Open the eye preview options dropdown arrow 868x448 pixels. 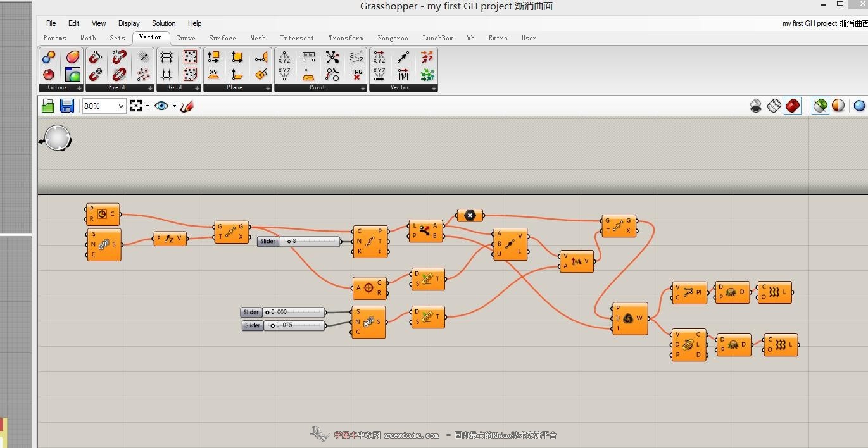point(174,106)
